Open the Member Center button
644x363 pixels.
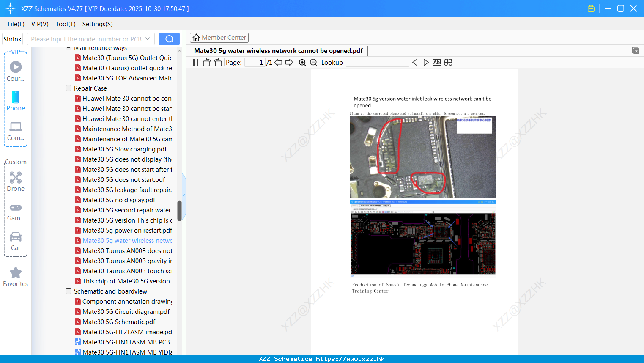click(219, 38)
